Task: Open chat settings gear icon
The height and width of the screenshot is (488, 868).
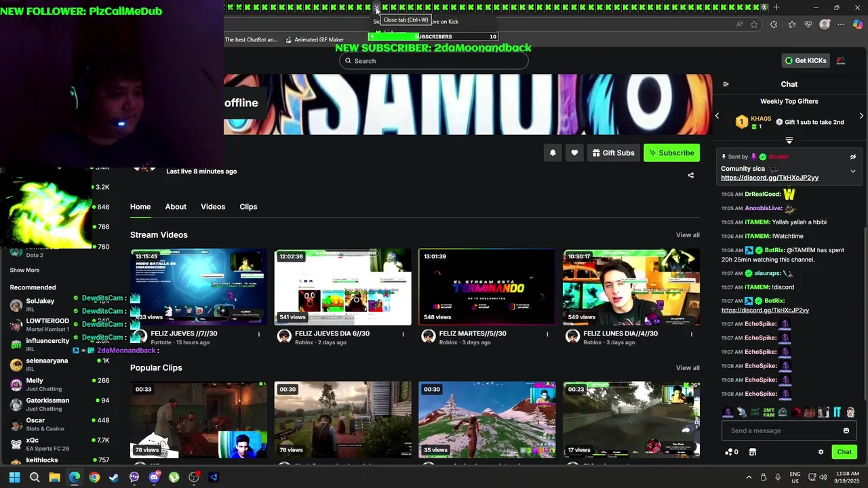Action: coord(821,452)
